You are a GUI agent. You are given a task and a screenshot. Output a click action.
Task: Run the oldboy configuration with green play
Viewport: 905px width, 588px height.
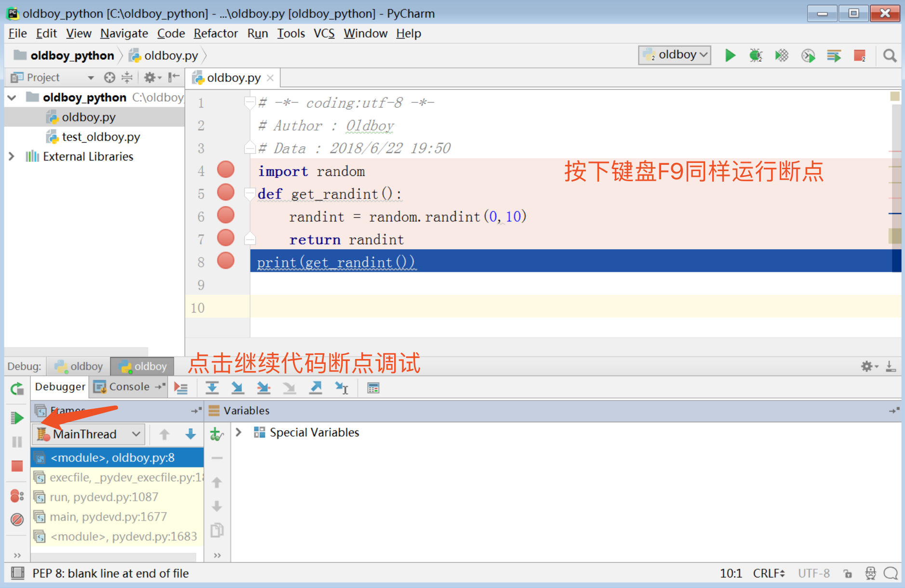(x=730, y=55)
